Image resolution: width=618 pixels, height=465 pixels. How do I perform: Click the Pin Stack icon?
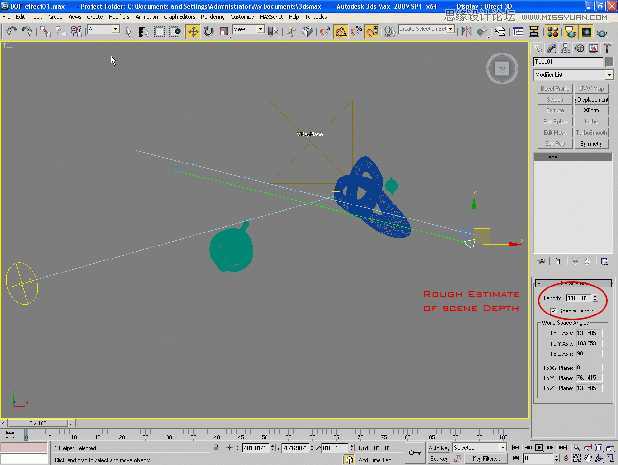pos(542,261)
